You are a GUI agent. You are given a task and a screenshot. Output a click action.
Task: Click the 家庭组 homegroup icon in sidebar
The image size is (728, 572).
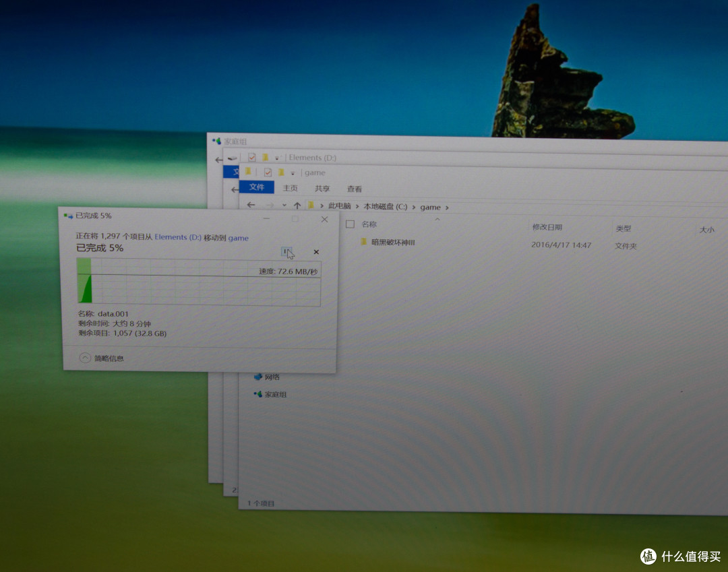[x=257, y=394]
